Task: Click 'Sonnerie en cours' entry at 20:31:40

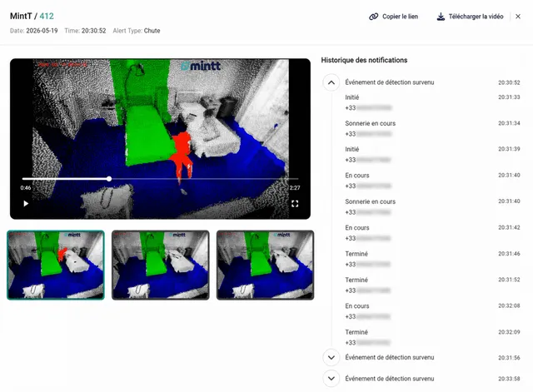Action: (x=370, y=201)
